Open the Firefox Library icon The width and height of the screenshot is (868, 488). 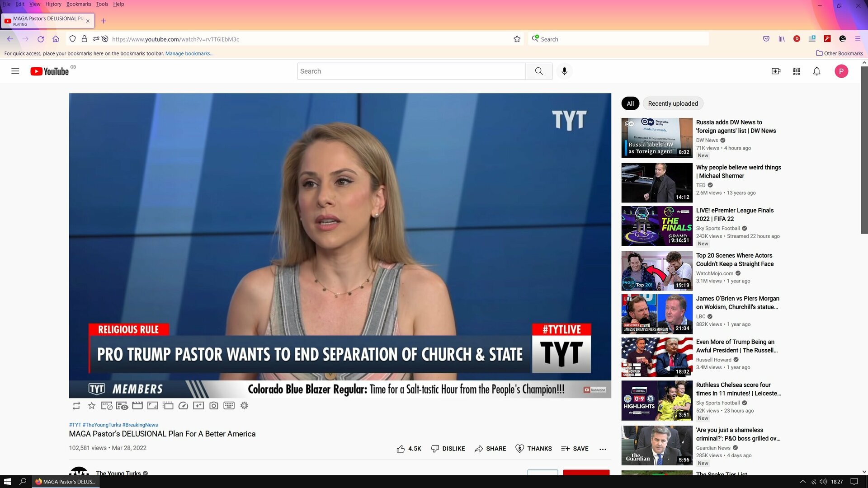782,39
